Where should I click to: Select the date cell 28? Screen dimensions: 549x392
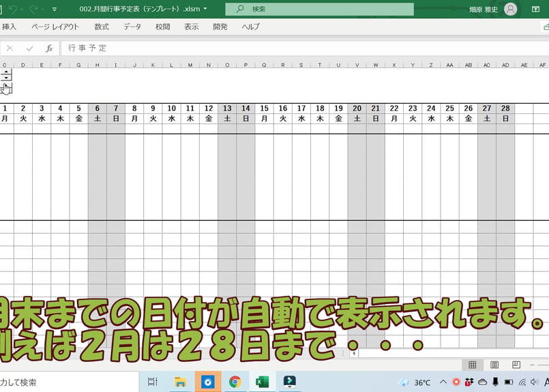point(505,108)
